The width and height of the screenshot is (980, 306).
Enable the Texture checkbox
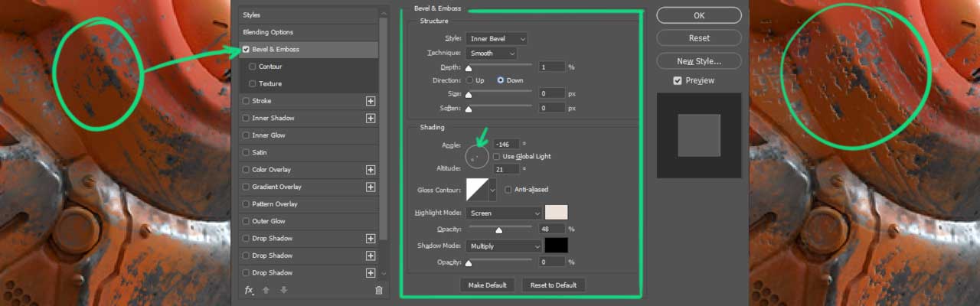(253, 83)
